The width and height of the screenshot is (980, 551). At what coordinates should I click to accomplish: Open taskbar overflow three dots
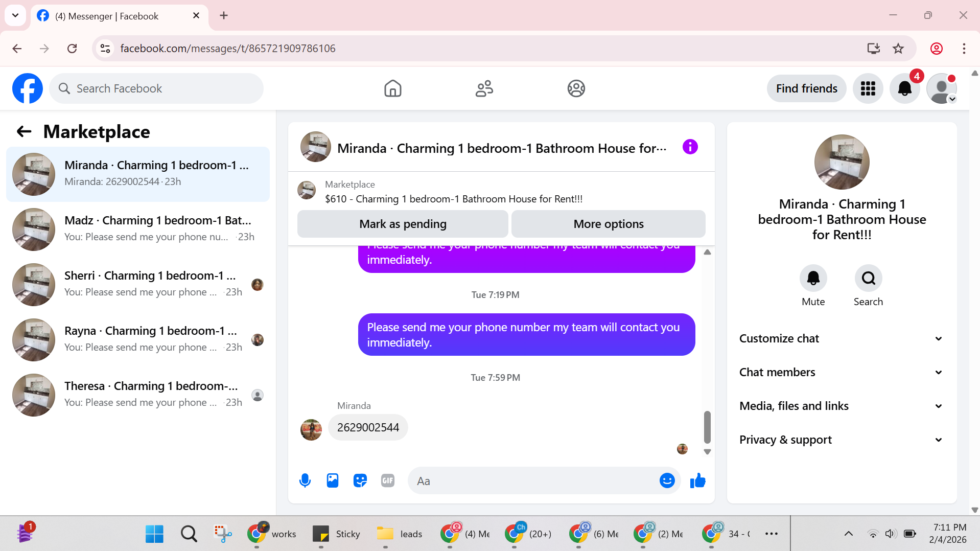771,534
